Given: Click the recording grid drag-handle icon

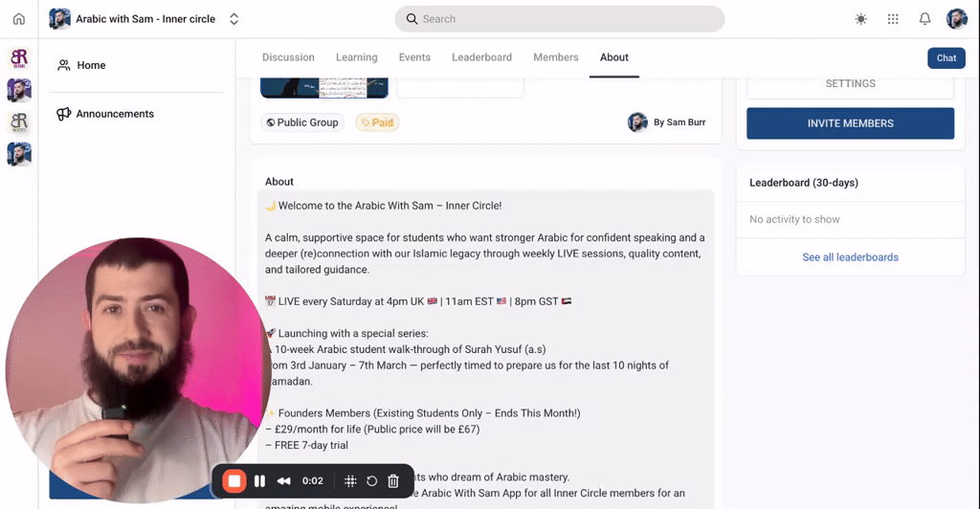Looking at the screenshot, I should coord(350,481).
